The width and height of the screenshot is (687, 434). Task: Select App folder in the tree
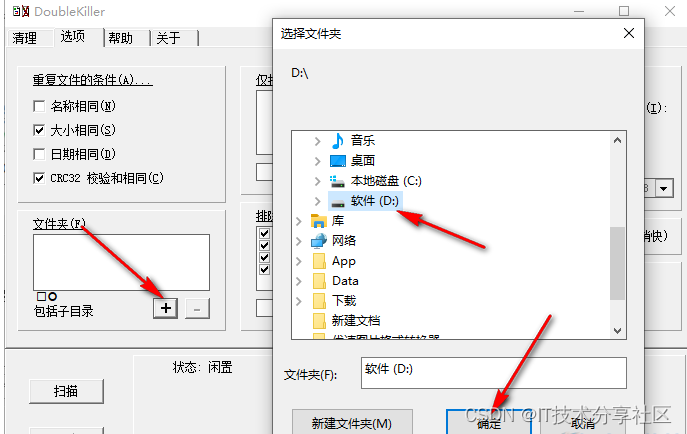[344, 261]
